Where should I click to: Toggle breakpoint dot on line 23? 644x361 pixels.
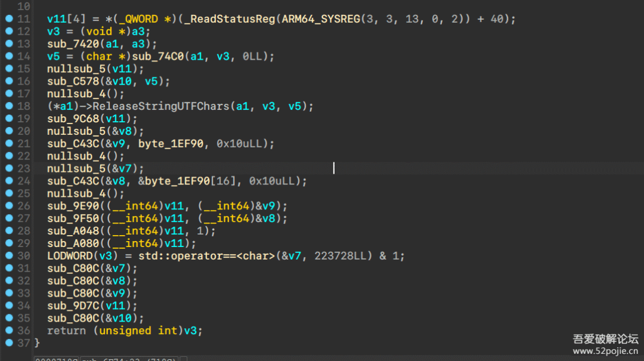point(9,168)
